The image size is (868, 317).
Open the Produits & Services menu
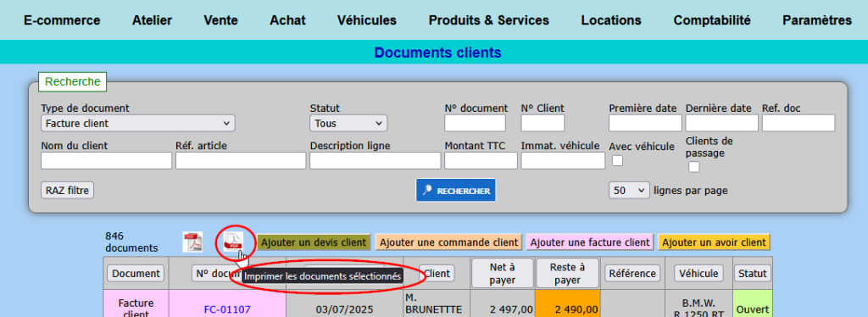pyautogui.click(x=489, y=20)
